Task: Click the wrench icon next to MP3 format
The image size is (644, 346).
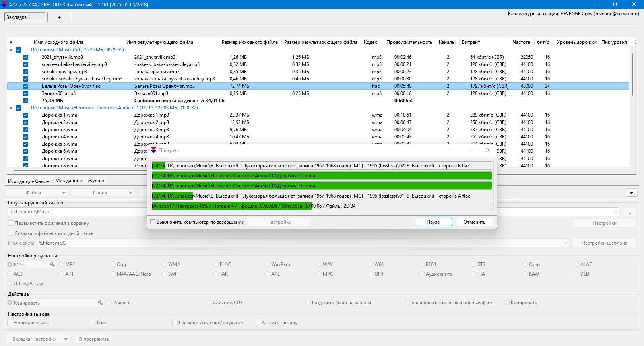Action: coord(52,264)
